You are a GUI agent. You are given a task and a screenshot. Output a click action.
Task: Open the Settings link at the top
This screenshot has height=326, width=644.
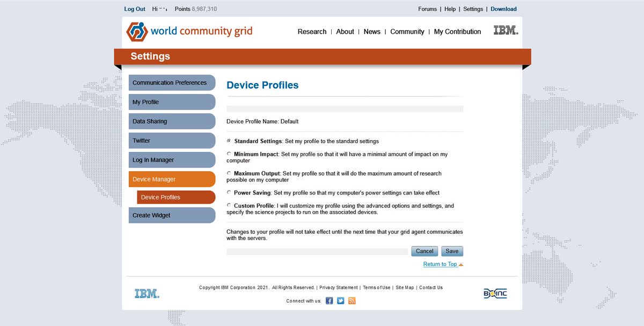[473, 9]
